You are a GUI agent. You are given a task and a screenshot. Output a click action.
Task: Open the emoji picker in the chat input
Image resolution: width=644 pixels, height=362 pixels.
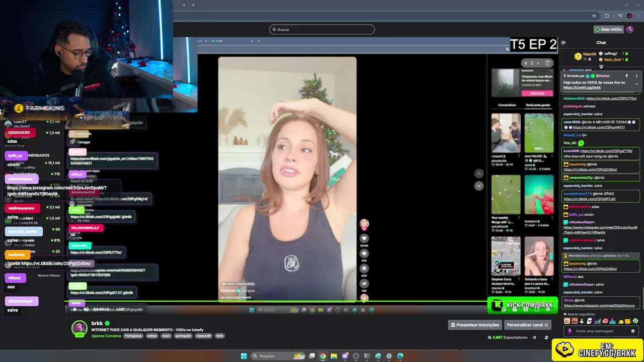[x=633, y=331]
